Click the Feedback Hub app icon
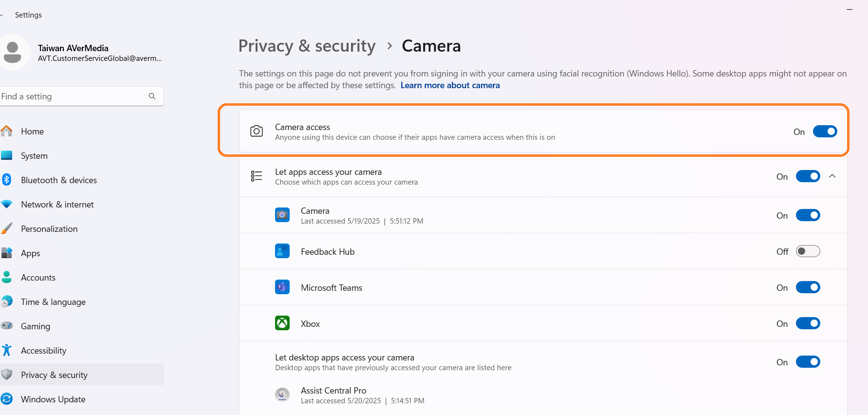 (x=282, y=251)
